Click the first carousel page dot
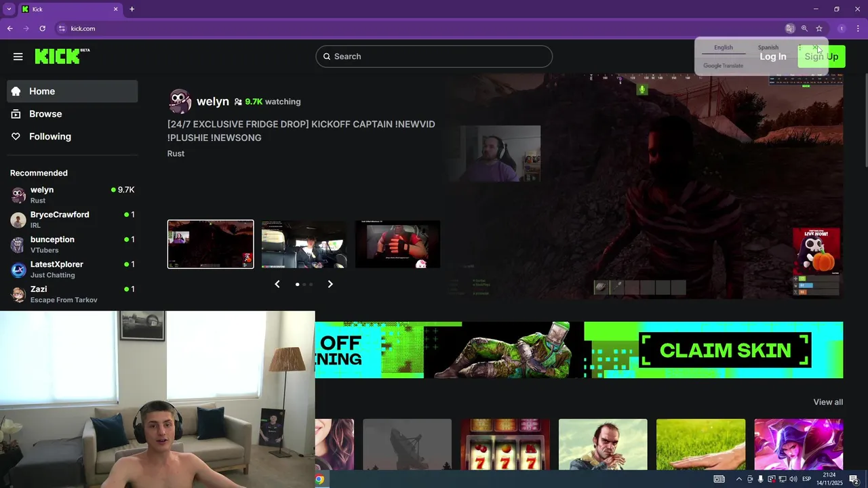Screen dimensions: 868x488 point(297,284)
